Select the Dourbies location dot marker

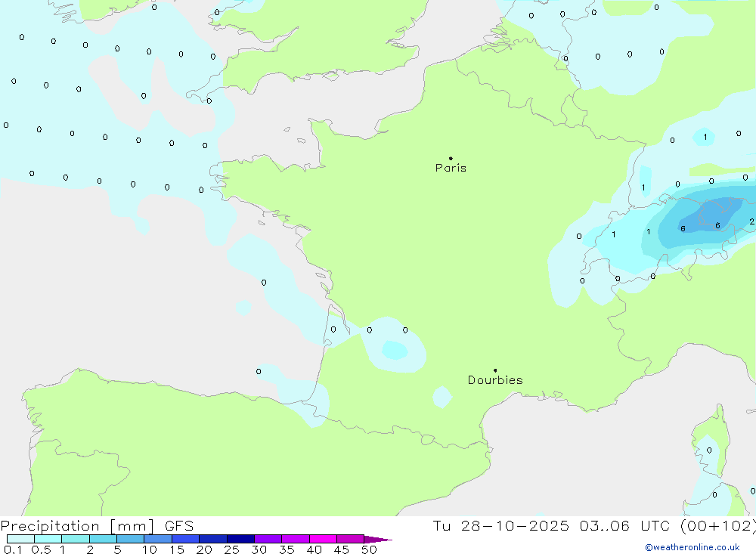click(495, 370)
